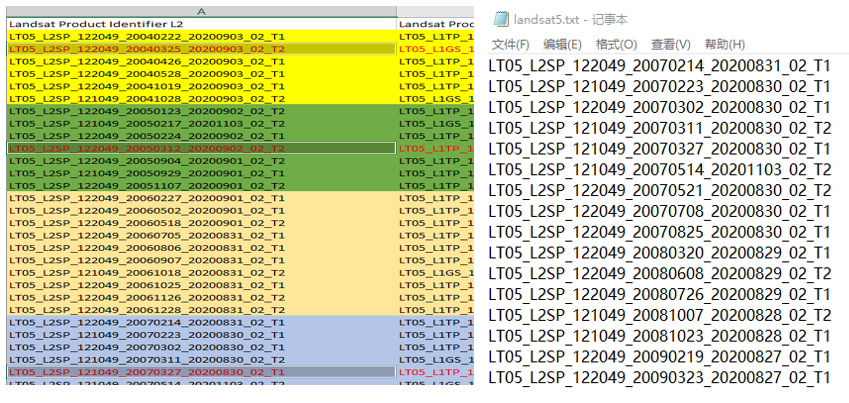Select cell LT05_L2SP_122049_20060907_20200831_02_T1
This screenshot has height=403, width=849.
point(201,261)
